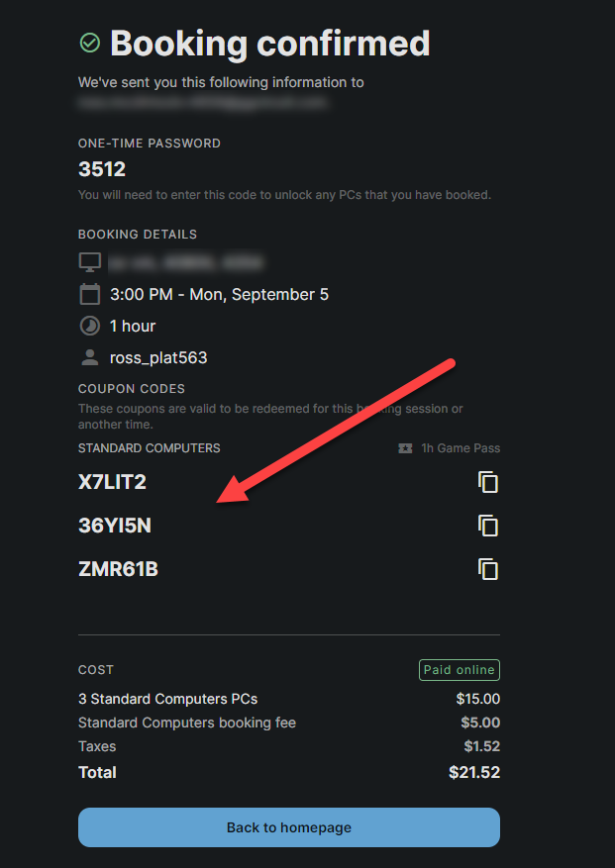
Task: Click the ticket icon next to 1h Game Pass
Action: click(x=405, y=448)
